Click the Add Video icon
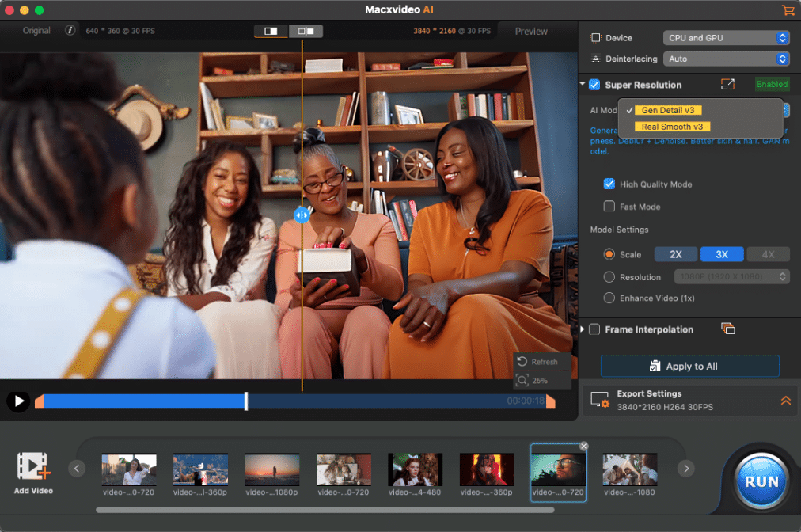 (x=34, y=465)
